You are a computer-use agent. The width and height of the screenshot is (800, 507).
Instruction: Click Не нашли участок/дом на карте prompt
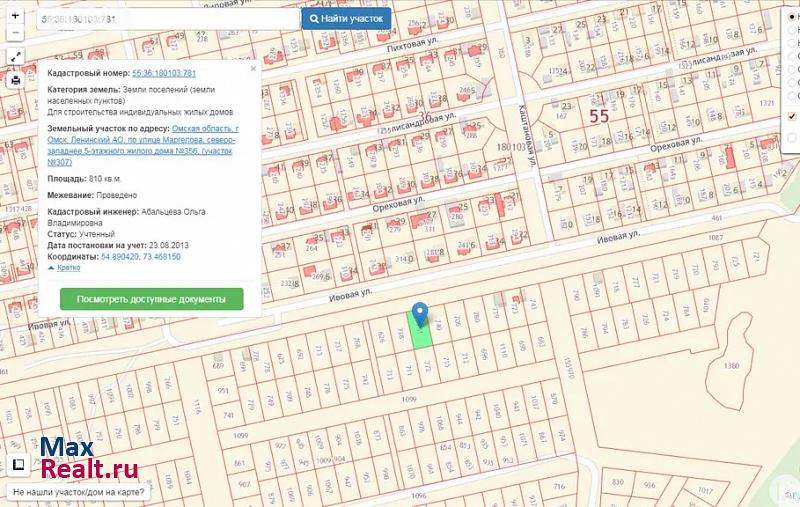point(78,492)
